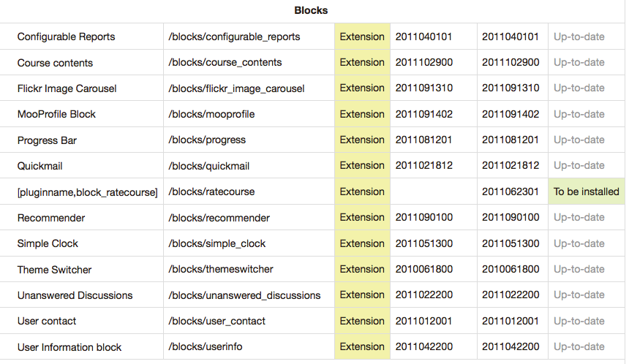Select the Recommender block name
The height and width of the screenshot is (364, 629).
click(x=51, y=218)
